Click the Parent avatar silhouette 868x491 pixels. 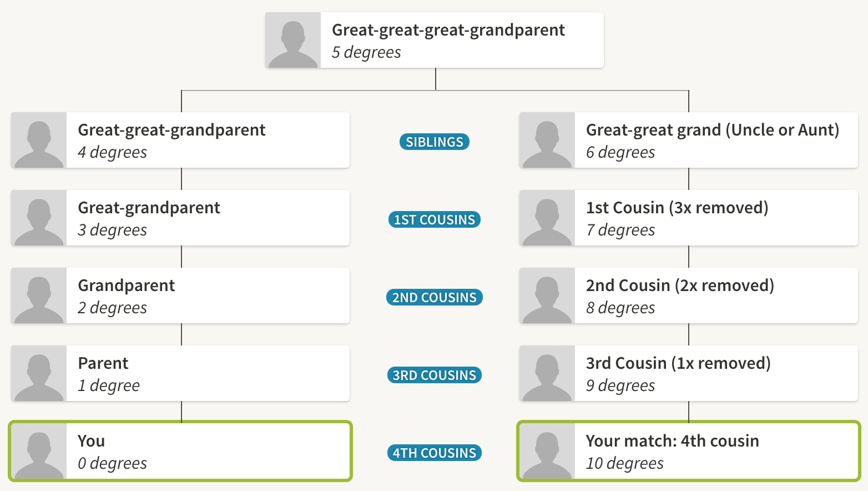39,374
